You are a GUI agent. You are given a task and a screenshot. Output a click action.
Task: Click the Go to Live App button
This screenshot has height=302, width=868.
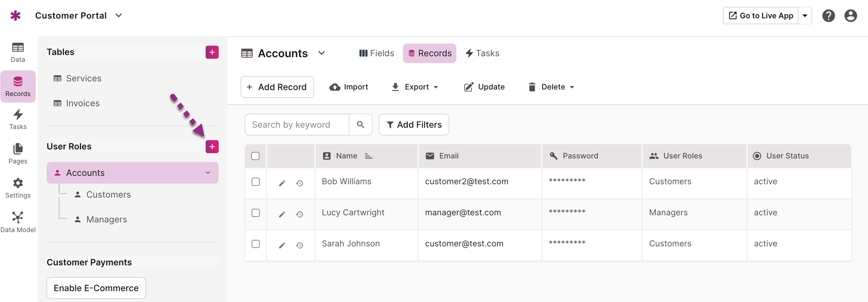(x=761, y=16)
